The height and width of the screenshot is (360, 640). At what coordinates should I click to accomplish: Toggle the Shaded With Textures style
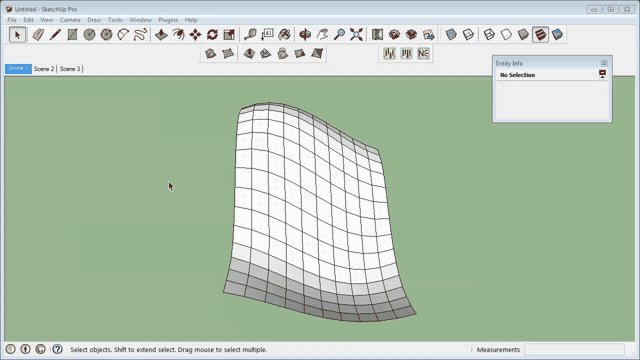540,35
